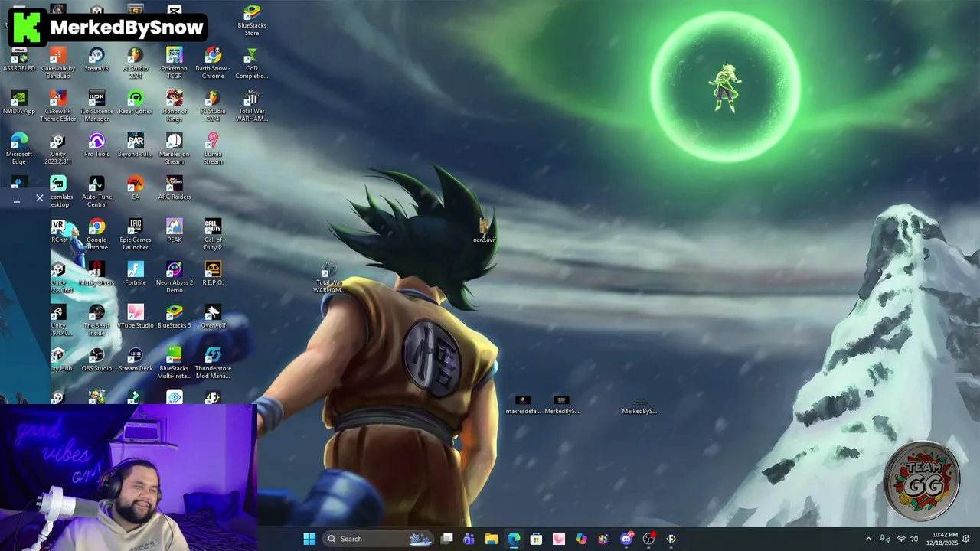Select the Beyond-All... BAR shortcut

[136, 145]
